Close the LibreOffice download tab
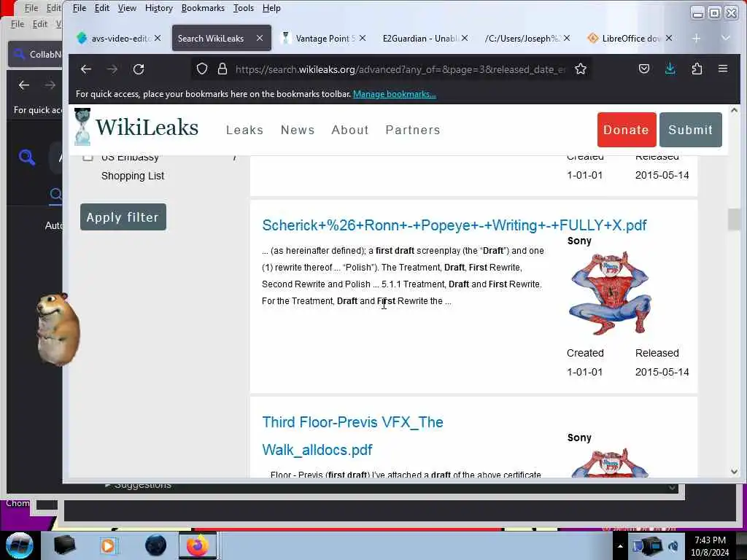 point(669,38)
